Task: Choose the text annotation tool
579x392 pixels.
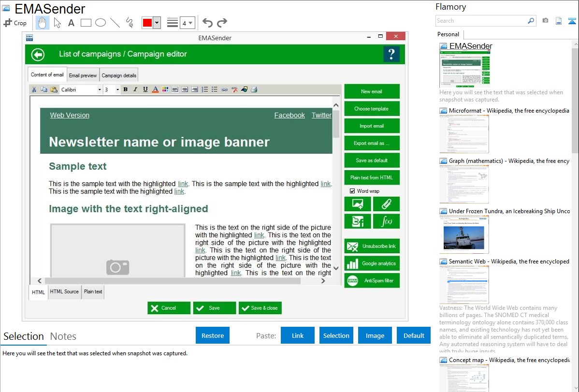Action: [x=71, y=23]
